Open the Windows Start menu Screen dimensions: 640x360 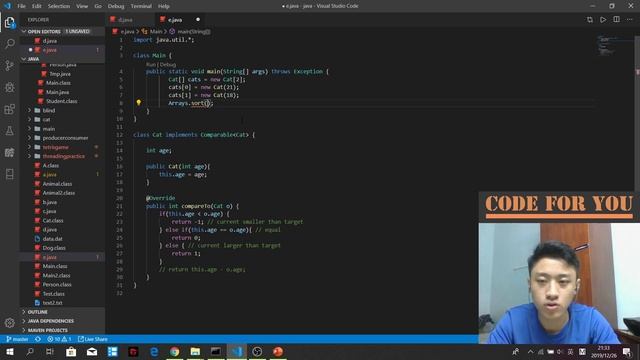[9, 351]
